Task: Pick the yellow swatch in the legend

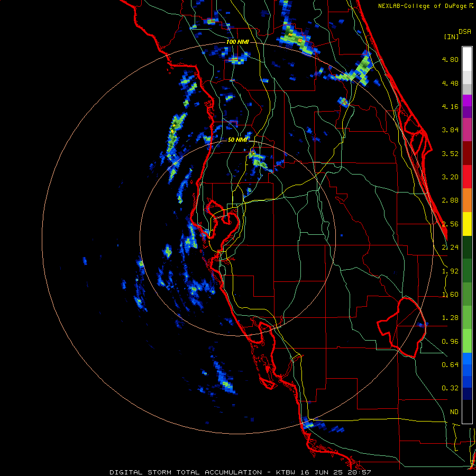Action: (467, 224)
